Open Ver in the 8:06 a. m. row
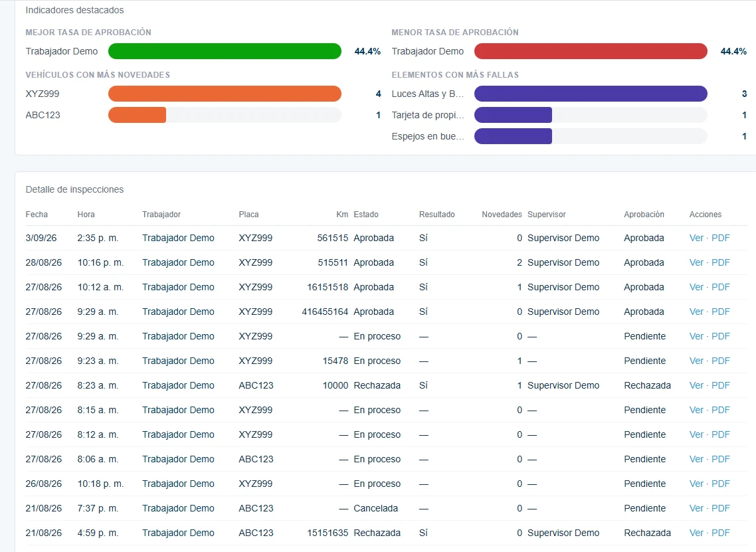The height and width of the screenshot is (552, 756). click(696, 460)
